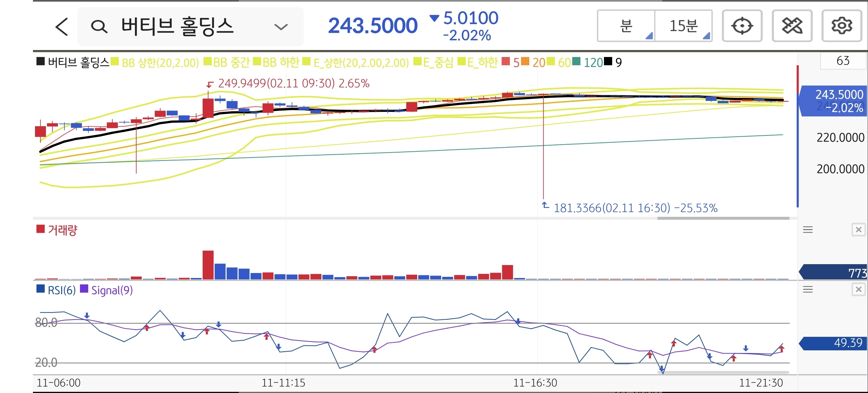868x393 pixels.
Task: Click the RSI(6) legend label
Action: (x=61, y=290)
